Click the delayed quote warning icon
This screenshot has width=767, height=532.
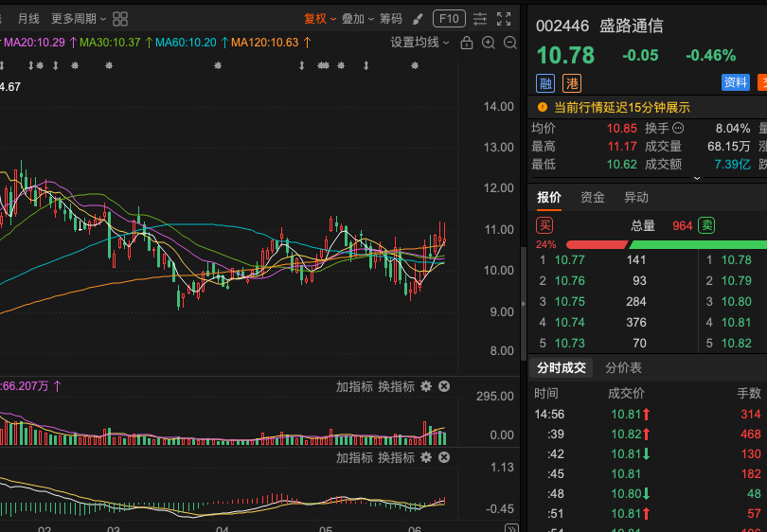click(x=542, y=107)
